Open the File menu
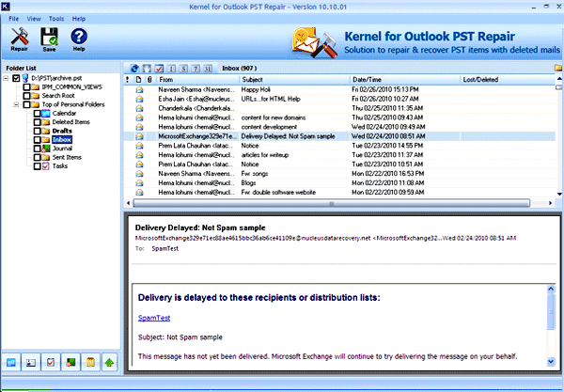The height and width of the screenshot is (392, 564). (14, 19)
